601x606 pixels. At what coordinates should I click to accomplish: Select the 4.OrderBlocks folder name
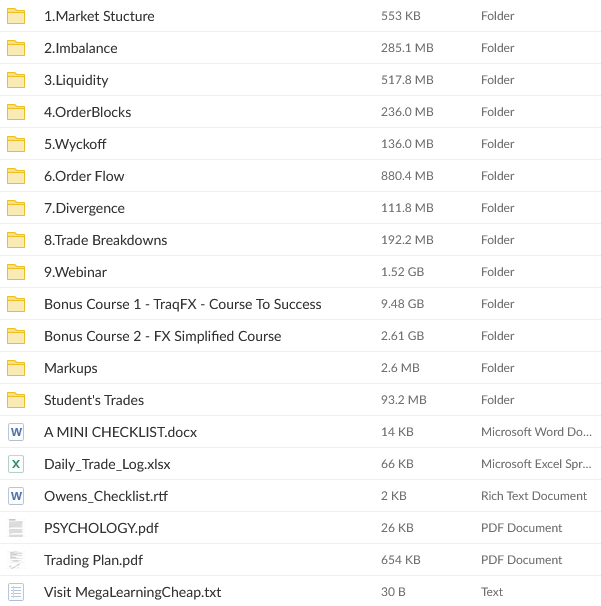(87, 112)
